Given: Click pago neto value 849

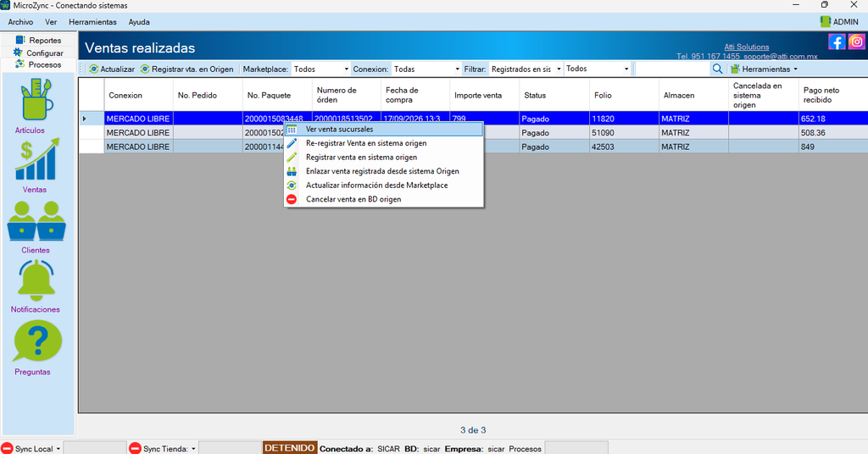Looking at the screenshot, I should tap(833, 147).
